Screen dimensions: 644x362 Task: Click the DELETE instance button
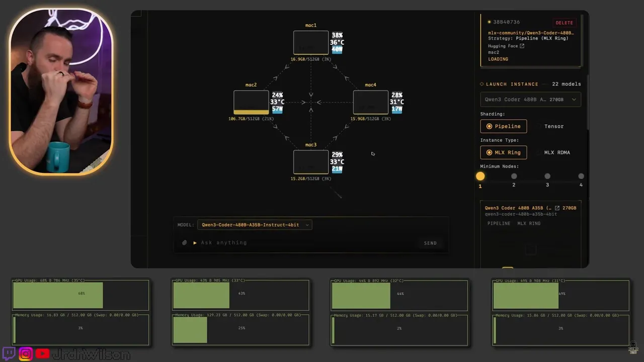(564, 23)
